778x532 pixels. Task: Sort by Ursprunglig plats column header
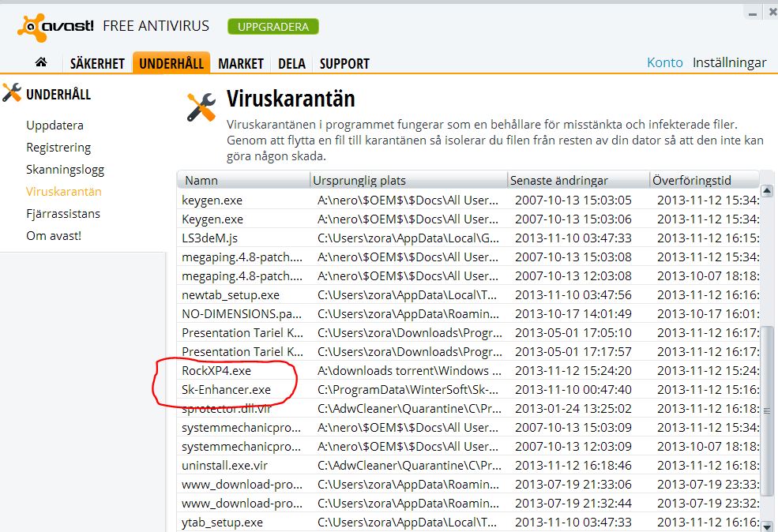pyautogui.click(x=408, y=180)
